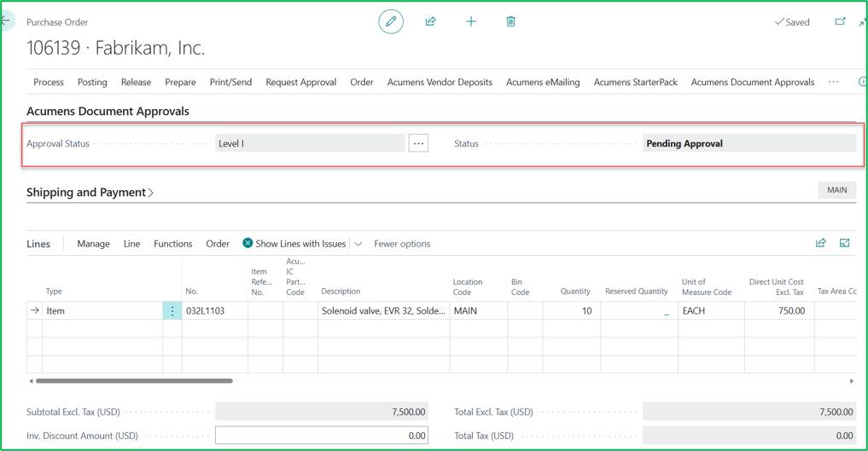Click the Saved indicator
Screen dimensions: 868x451
[792, 22]
